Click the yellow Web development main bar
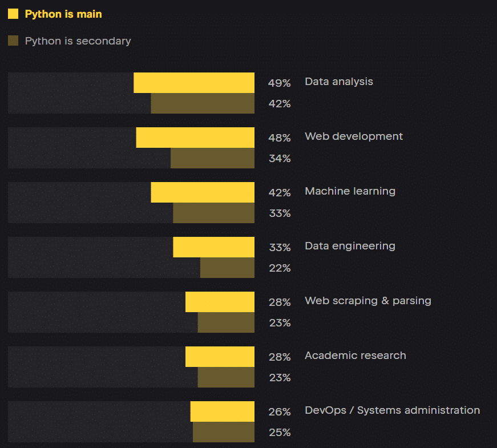This screenshot has width=497, height=448. 195,138
